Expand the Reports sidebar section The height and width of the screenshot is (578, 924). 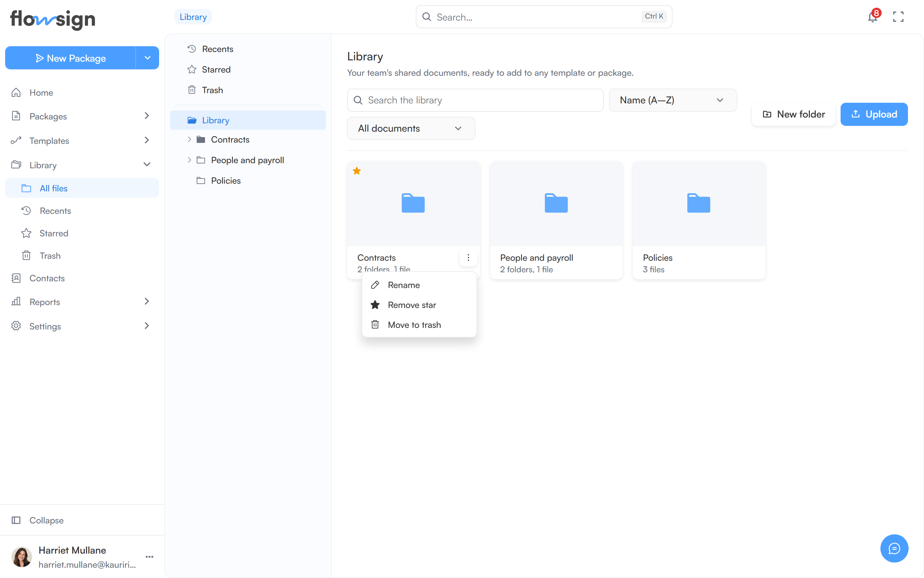point(147,302)
